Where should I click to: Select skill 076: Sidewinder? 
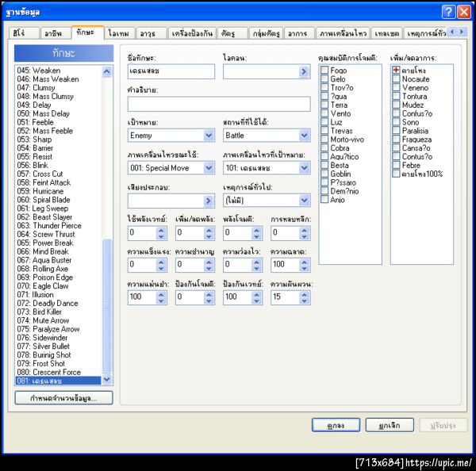58,338
